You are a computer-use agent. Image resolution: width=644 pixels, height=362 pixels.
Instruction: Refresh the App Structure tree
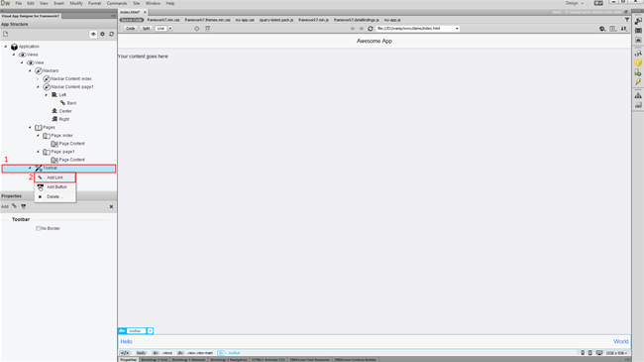tap(111, 34)
